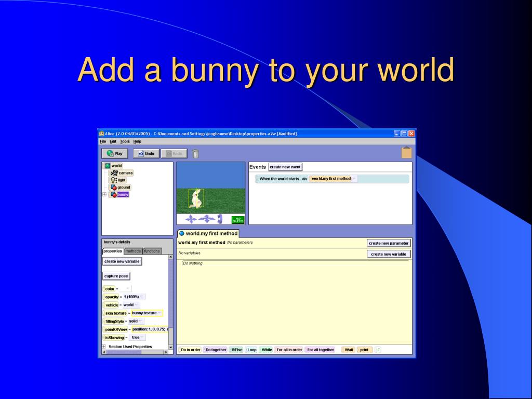Screen dimensions: 532x399
Task: Click the While tile
Action: [x=267, y=350]
